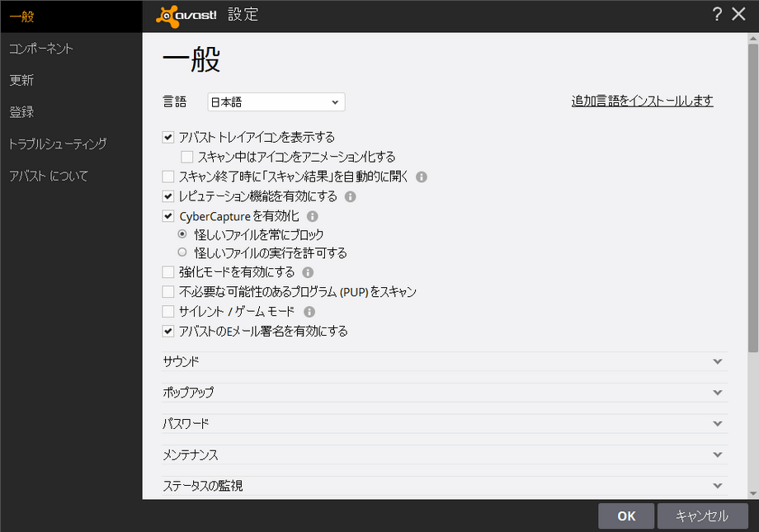Show info icon for サイレント/ゲームモード
Image resolution: width=759 pixels, height=532 pixels.
coord(309,312)
